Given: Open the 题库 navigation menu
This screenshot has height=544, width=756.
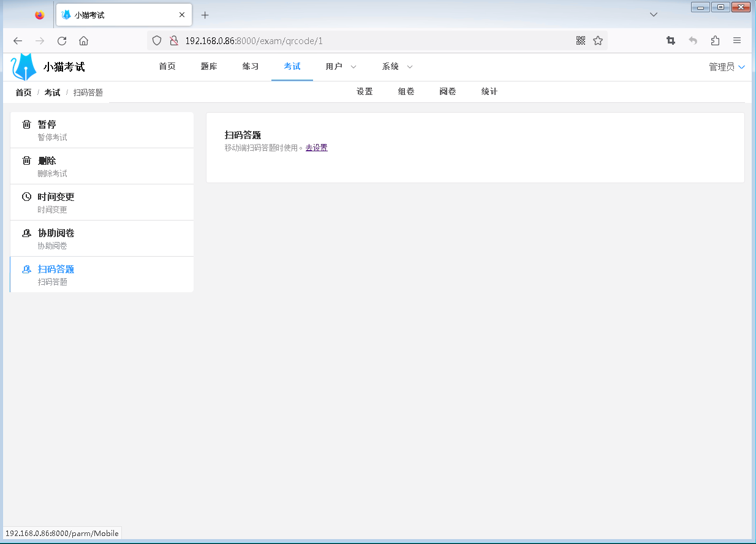Looking at the screenshot, I should coord(209,66).
